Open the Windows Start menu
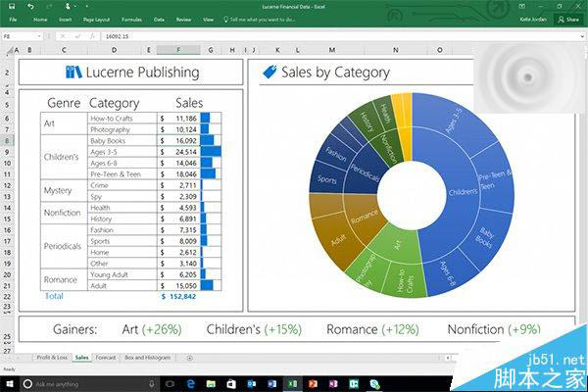 coord(9,382)
